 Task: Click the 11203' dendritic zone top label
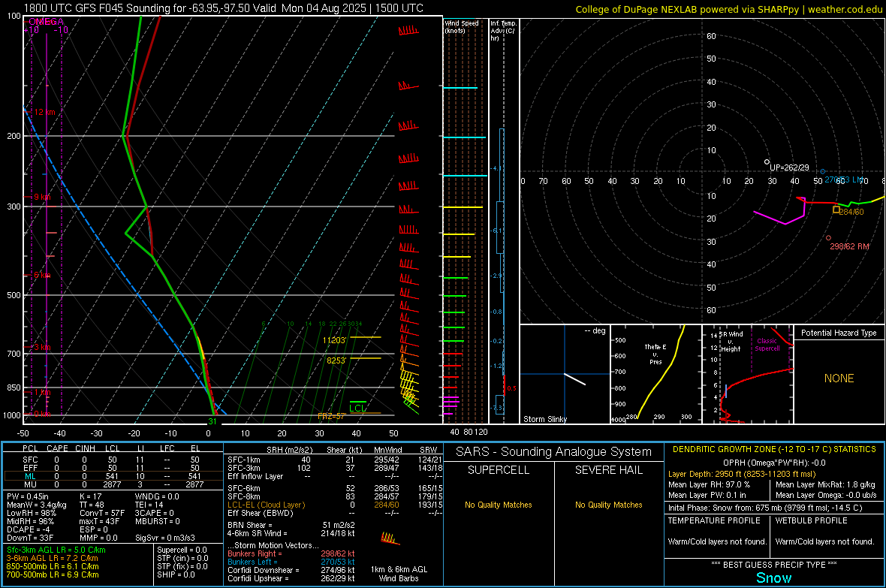(334, 340)
